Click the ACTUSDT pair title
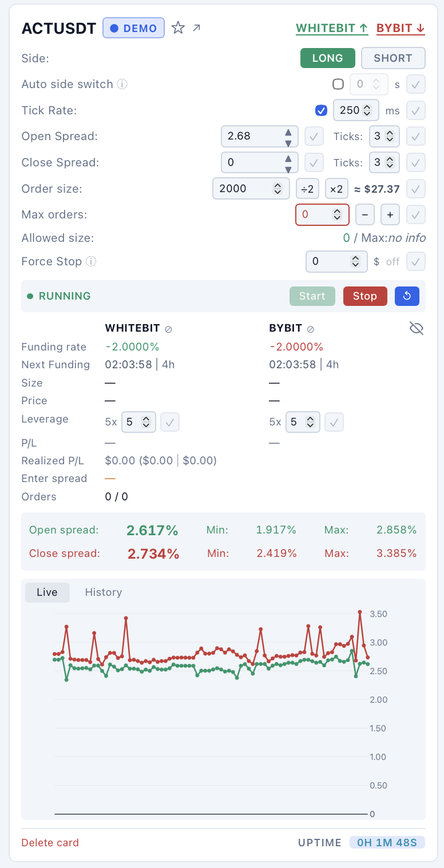The height and width of the screenshot is (868, 444). pyautogui.click(x=59, y=29)
